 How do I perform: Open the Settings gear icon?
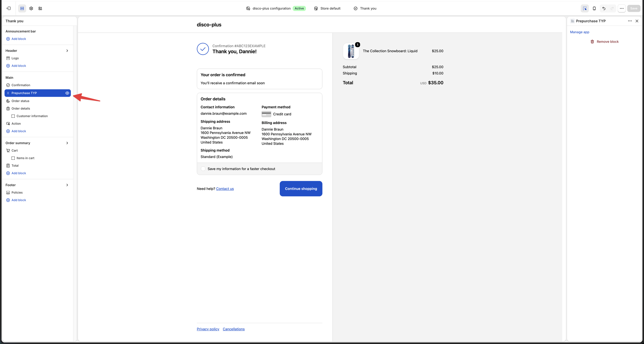point(31,8)
